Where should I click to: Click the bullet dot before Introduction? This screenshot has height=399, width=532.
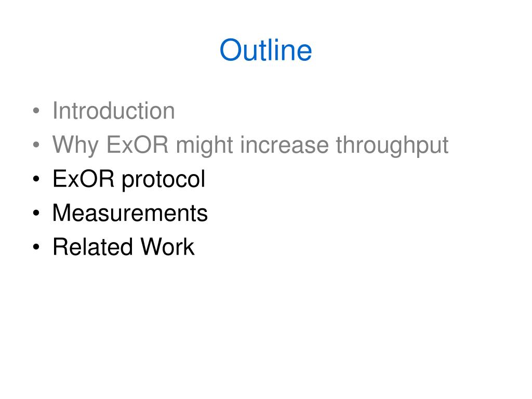(36, 111)
